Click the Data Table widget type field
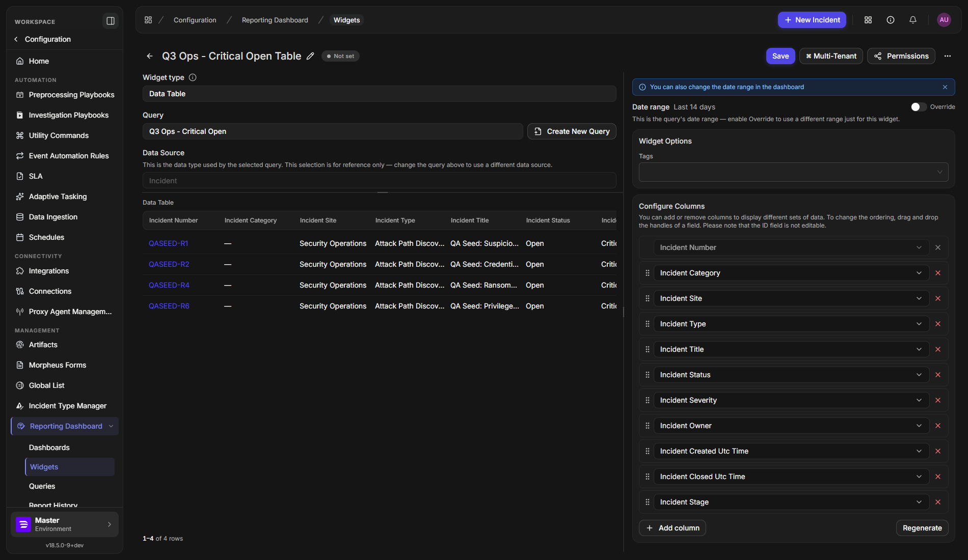This screenshot has width=968, height=560. point(380,94)
